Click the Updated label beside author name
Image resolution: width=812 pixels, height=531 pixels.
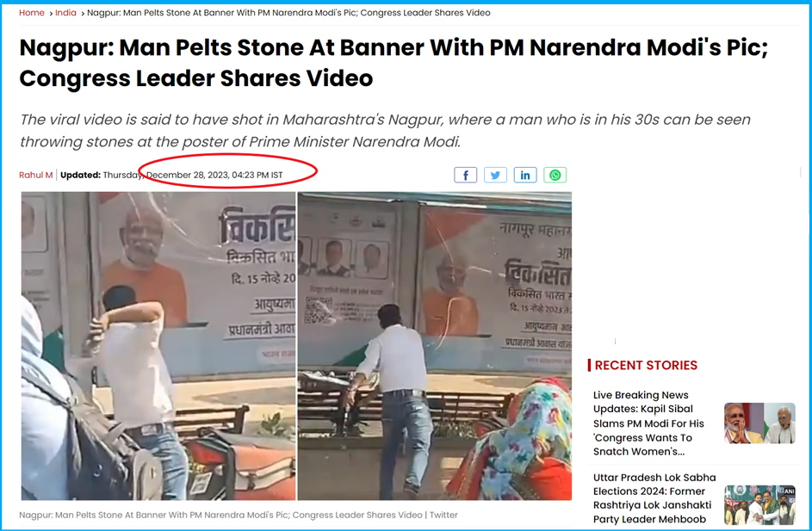click(80, 175)
